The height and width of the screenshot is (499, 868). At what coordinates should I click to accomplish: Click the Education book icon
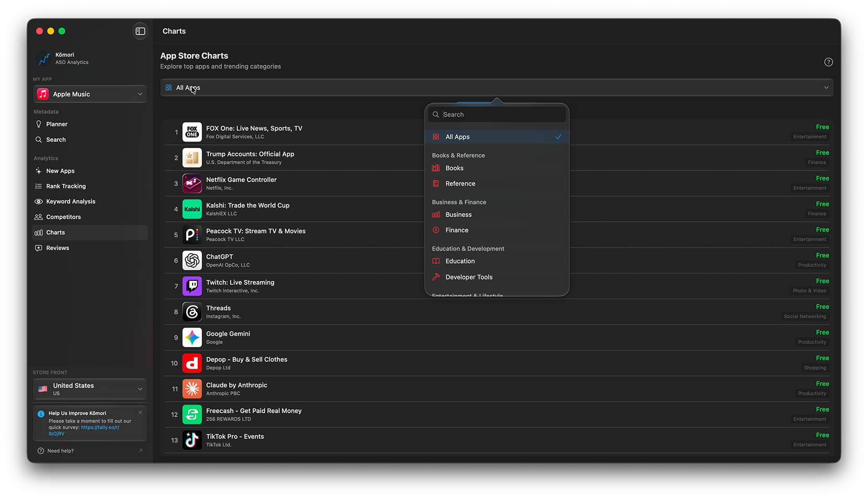pos(436,262)
